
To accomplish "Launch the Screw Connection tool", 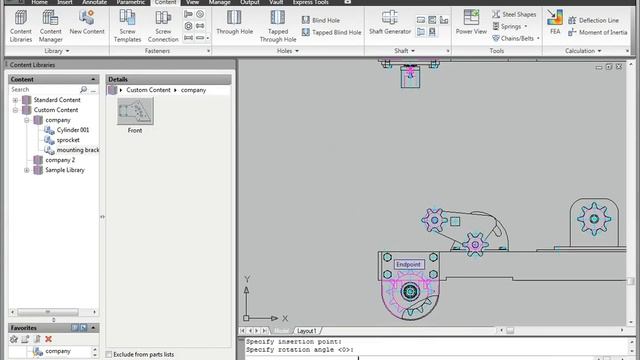I will pyautogui.click(x=163, y=26).
